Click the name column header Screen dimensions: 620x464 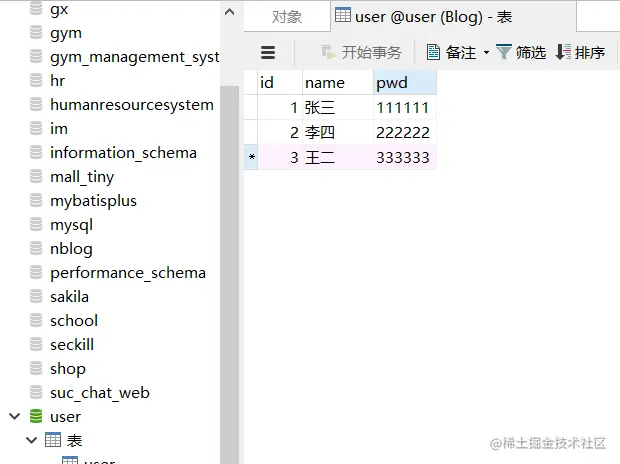338,82
